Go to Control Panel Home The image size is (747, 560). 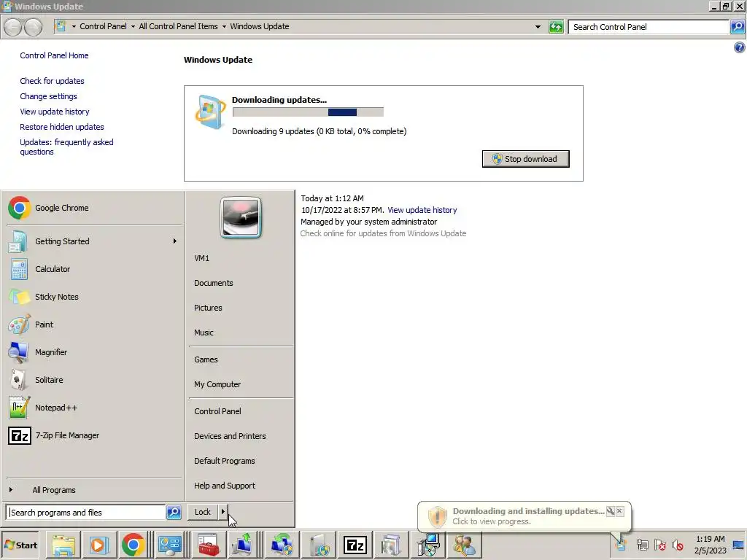pyautogui.click(x=54, y=55)
